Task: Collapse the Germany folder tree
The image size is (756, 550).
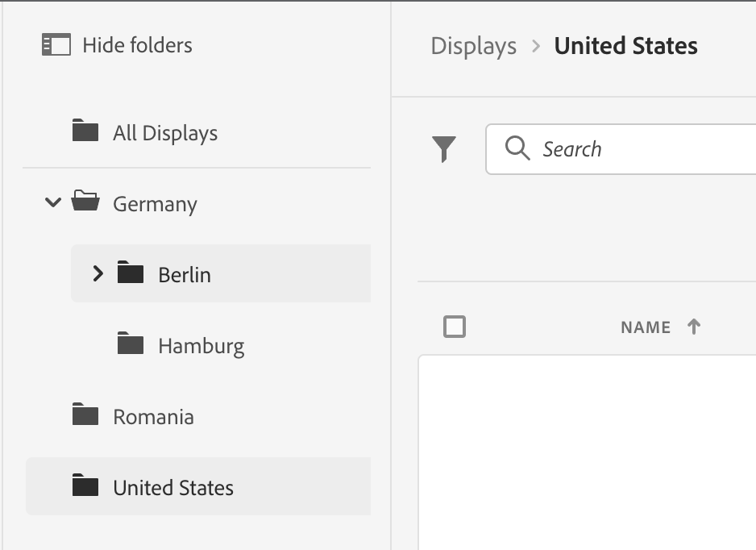Action: 53,203
